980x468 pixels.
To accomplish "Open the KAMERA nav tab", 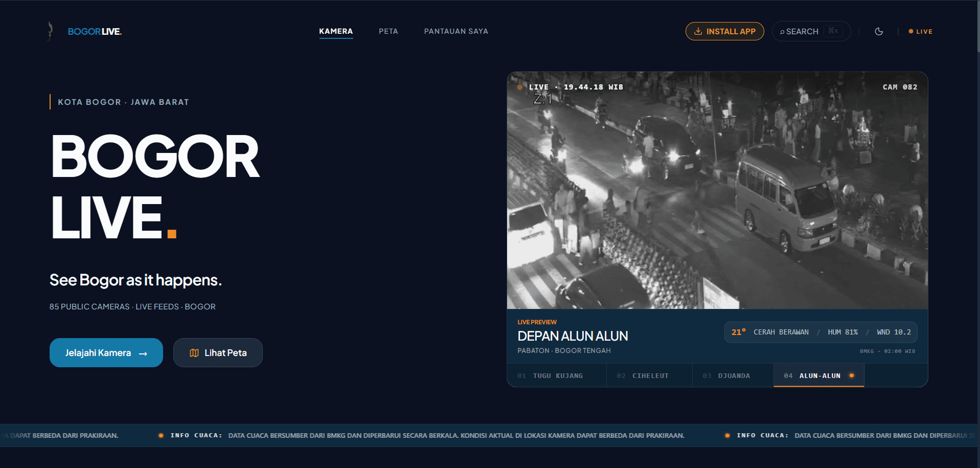I will click(x=336, y=31).
